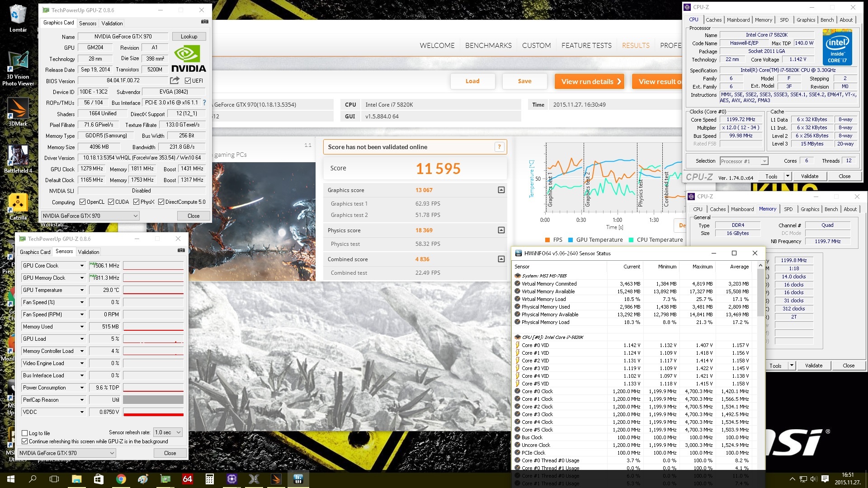The image size is (868, 488).
Task: Open Paint from the taskbar
Action: point(143,479)
